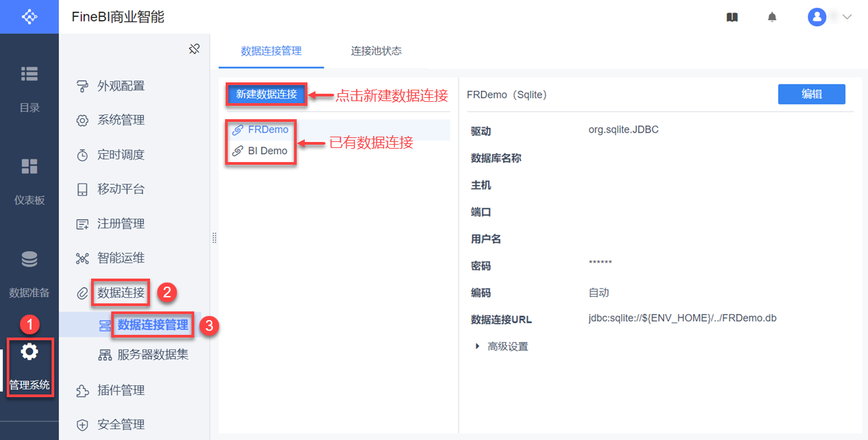Switch to the 连接池状态 tab
The width and height of the screenshot is (868, 440).
point(376,51)
